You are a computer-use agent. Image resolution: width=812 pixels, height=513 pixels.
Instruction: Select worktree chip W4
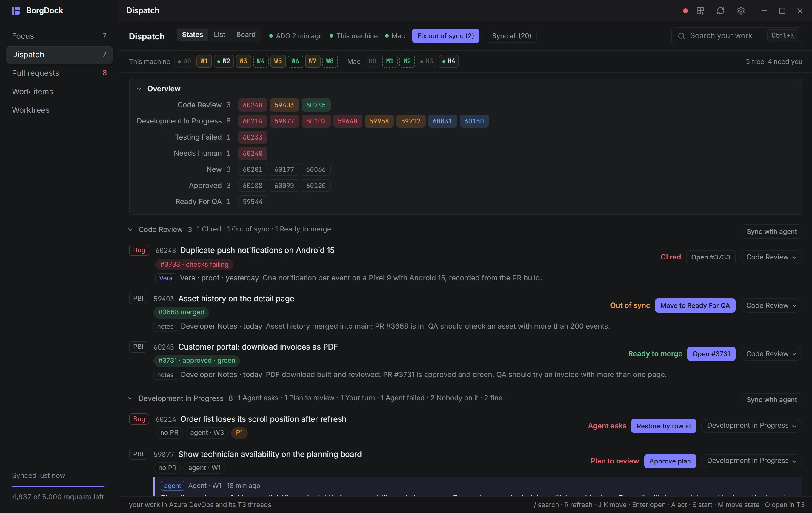tap(261, 61)
